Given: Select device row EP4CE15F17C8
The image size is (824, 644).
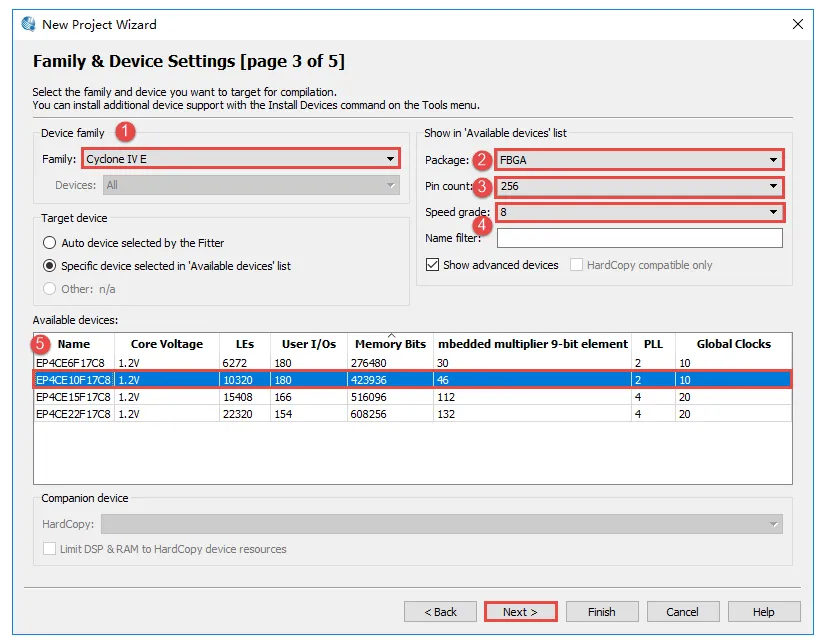Looking at the screenshot, I should click(413, 397).
